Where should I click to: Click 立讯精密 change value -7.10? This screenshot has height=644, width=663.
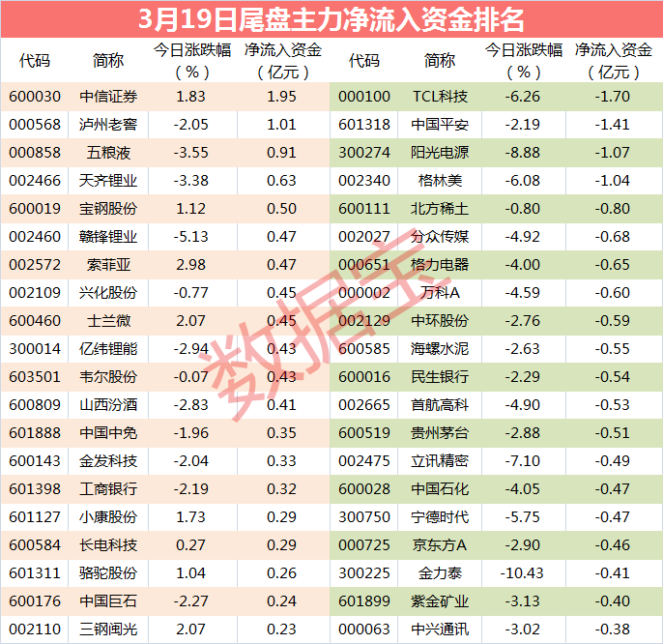[523, 461]
